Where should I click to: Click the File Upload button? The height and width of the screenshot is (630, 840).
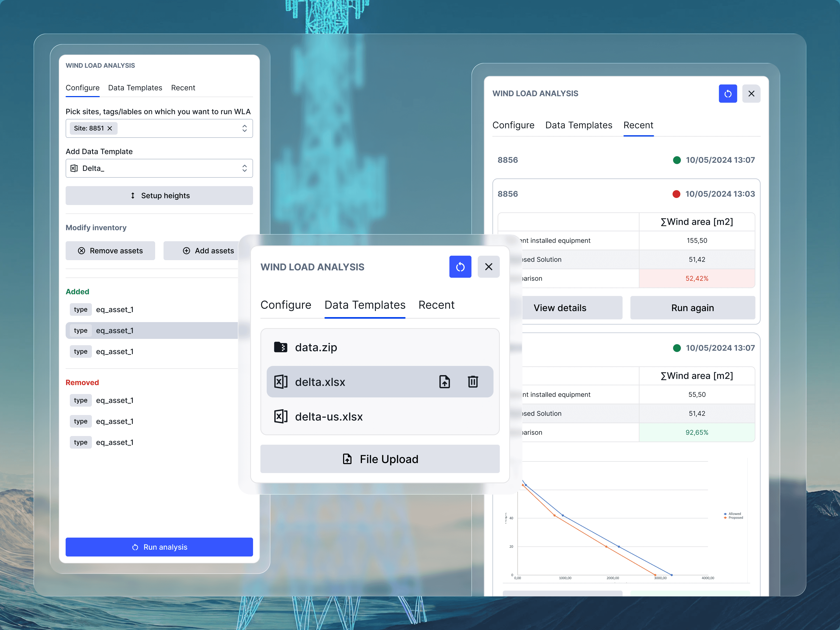380,459
